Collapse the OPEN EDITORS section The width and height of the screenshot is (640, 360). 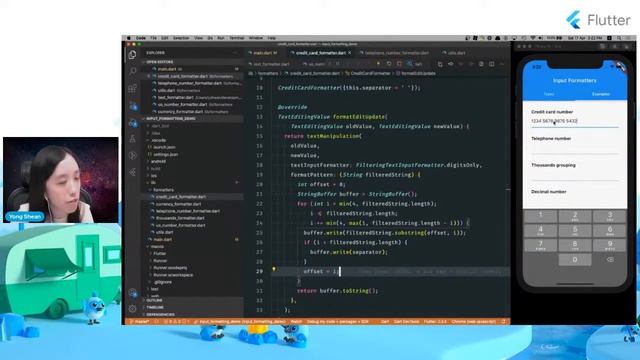tap(160, 62)
